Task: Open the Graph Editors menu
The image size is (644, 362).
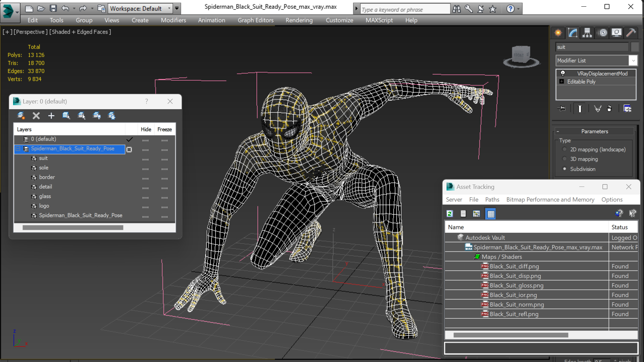Action: (255, 20)
